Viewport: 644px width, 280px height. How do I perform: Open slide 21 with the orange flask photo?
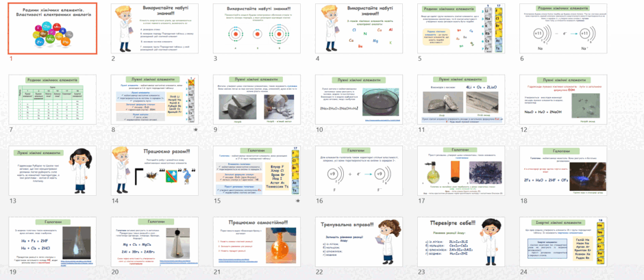(x=257, y=242)
